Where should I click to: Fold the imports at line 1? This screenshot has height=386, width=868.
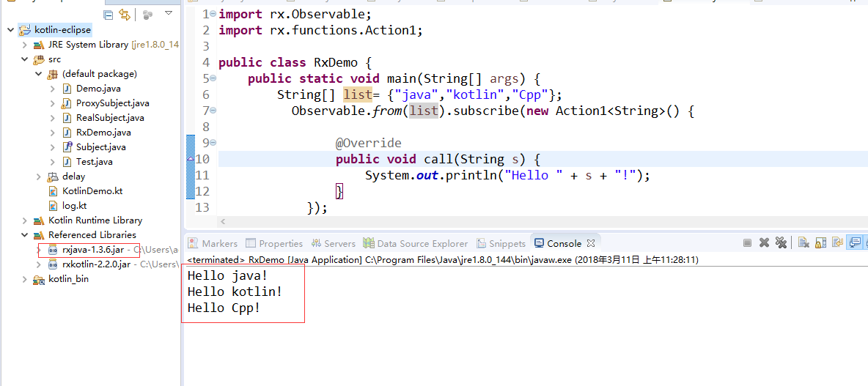(x=213, y=12)
